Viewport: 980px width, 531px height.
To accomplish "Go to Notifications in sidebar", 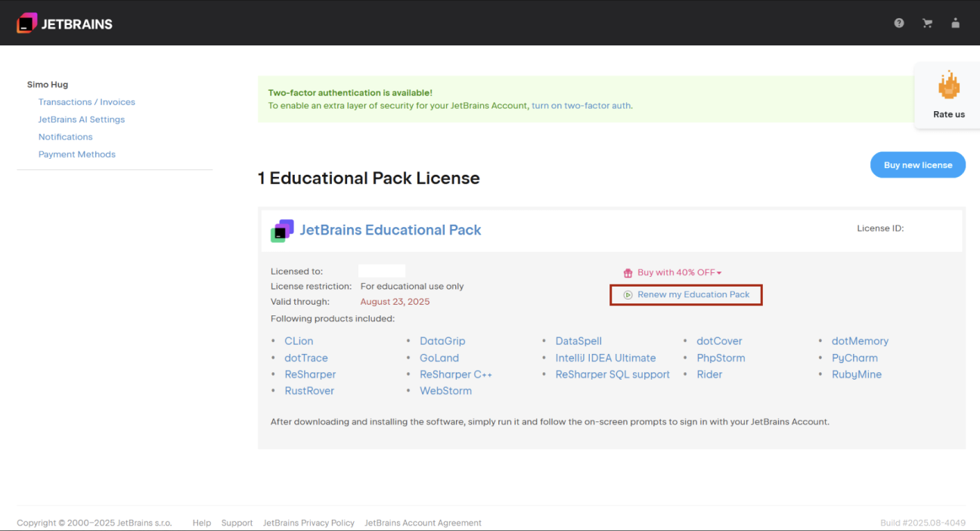I will click(x=66, y=137).
